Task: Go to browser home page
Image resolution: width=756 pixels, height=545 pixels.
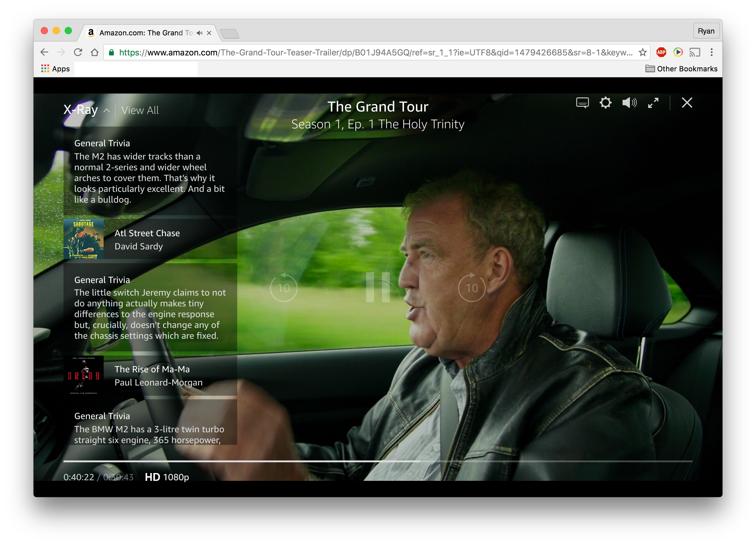Action: click(95, 52)
